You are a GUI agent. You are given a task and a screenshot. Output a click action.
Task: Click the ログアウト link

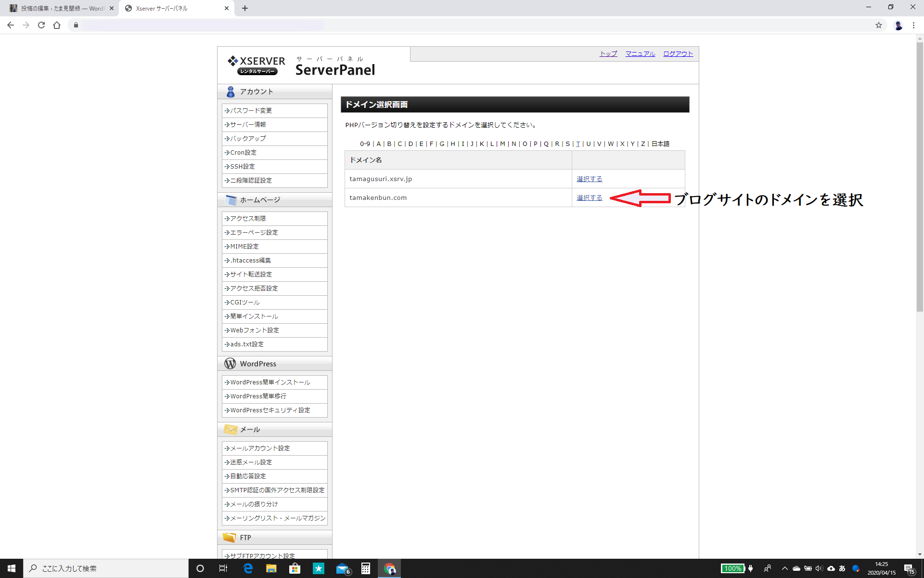[x=678, y=53]
